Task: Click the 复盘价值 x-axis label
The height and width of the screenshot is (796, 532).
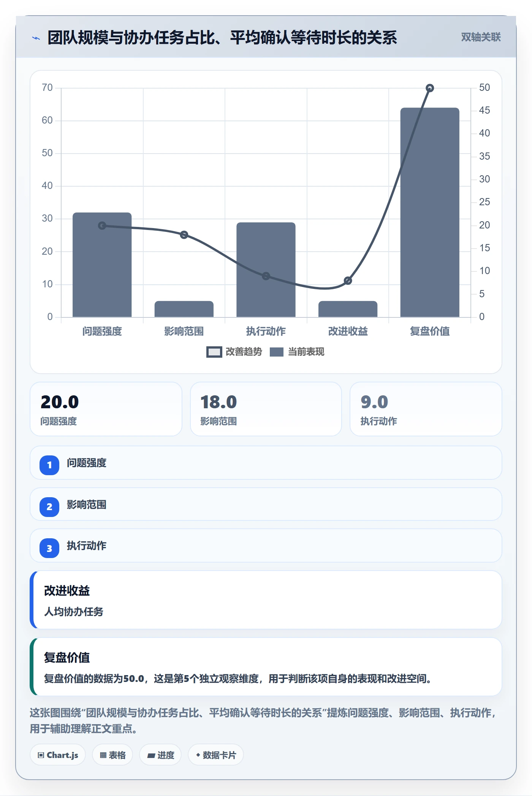Action: click(x=430, y=331)
